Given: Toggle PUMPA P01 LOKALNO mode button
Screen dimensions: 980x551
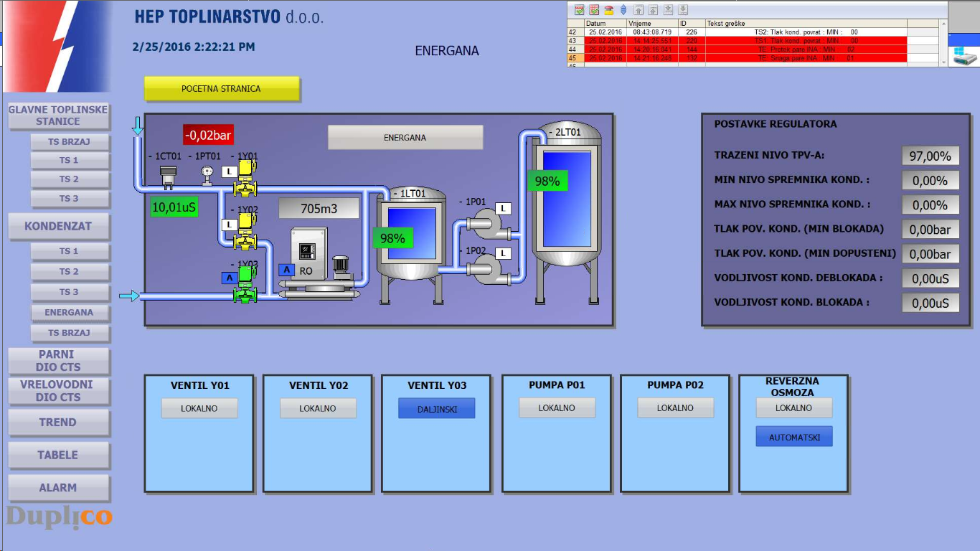Looking at the screenshot, I should [x=557, y=408].
